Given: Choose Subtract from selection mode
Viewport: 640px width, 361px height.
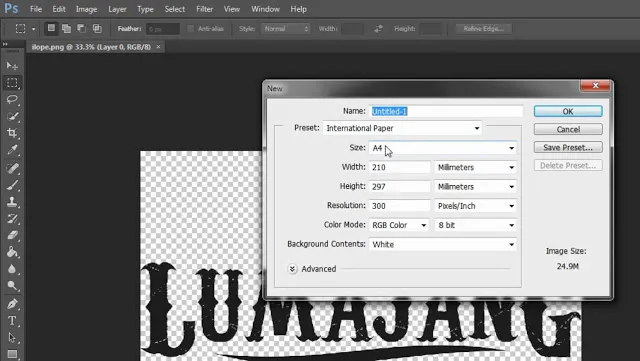Looking at the screenshot, I should coord(82,28).
